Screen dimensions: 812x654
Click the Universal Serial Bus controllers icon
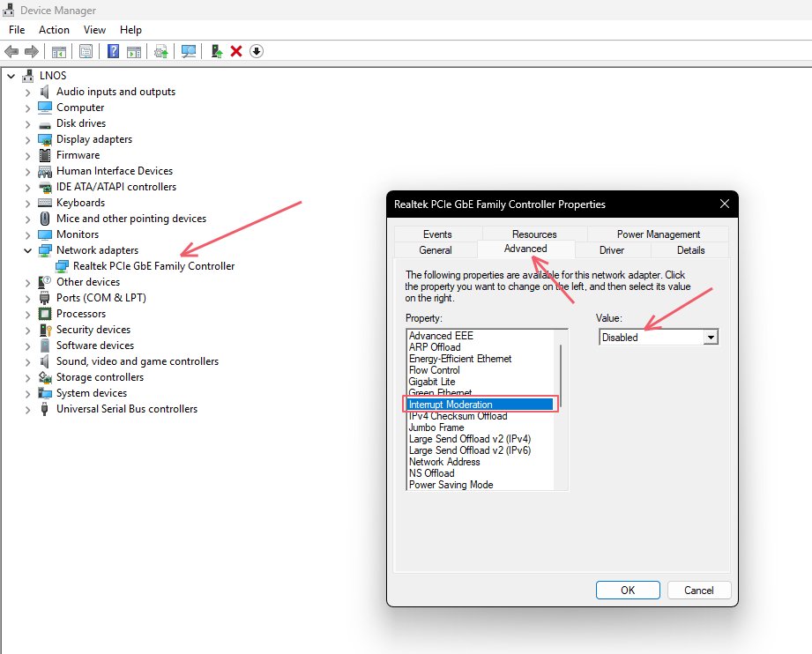(x=45, y=409)
